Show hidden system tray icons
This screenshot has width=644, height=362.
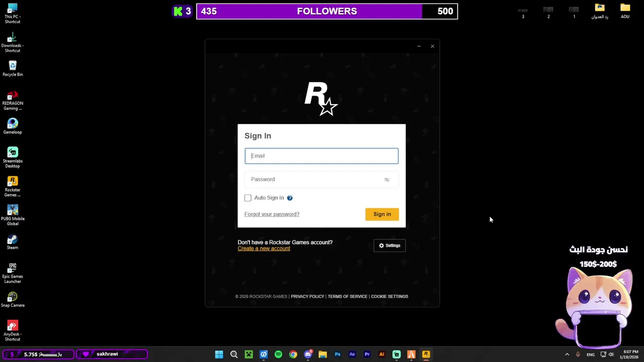pos(567,354)
